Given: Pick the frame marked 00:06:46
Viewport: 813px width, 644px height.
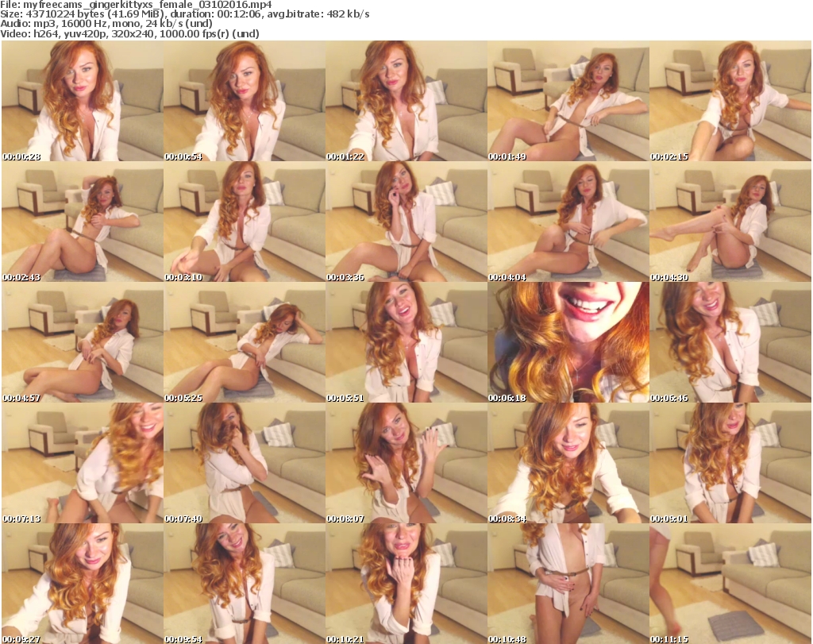Looking at the screenshot, I should pos(730,342).
